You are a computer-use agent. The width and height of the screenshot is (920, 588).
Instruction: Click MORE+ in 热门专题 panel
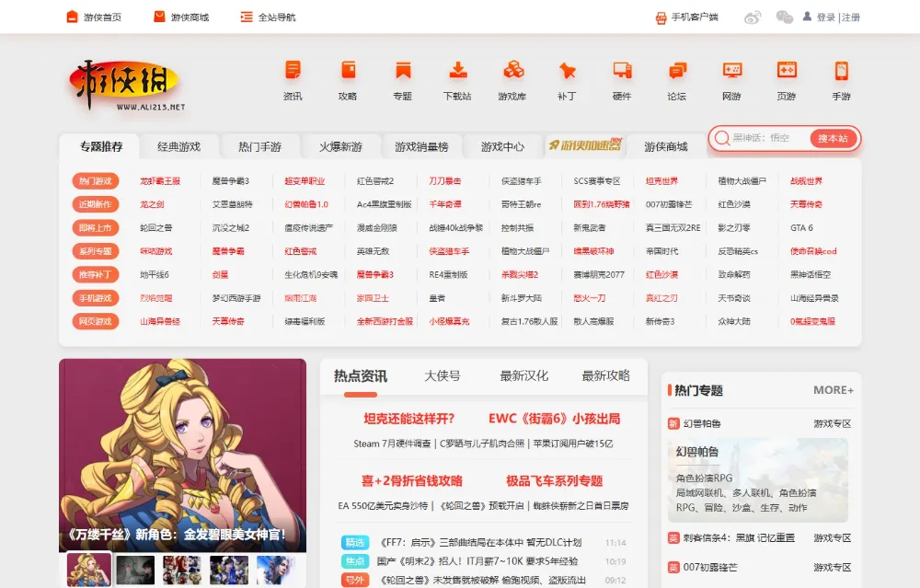(x=834, y=390)
